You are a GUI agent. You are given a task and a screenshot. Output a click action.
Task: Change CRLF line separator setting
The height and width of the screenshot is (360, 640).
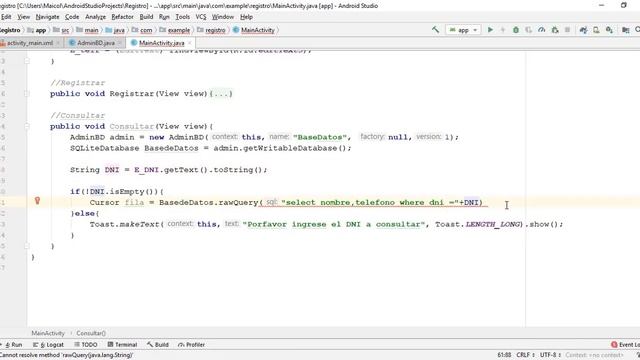(525, 355)
